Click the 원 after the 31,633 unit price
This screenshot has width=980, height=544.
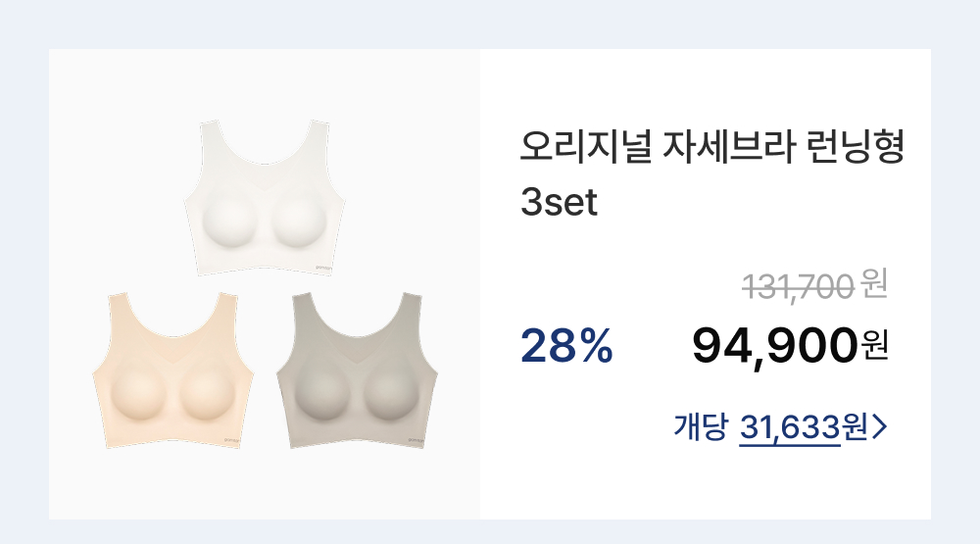(x=855, y=426)
